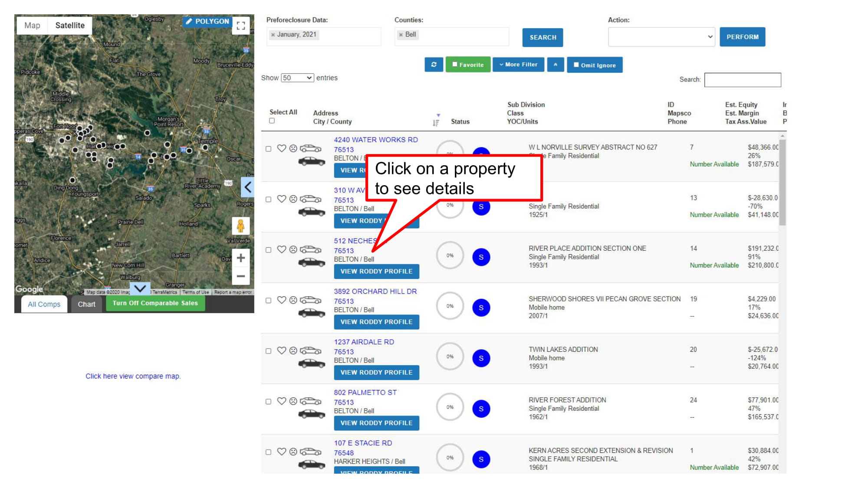This screenshot has width=868, height=488.
Task: Check the box for 4240 Water Works Rd
Action: click(x=268, y=149)
